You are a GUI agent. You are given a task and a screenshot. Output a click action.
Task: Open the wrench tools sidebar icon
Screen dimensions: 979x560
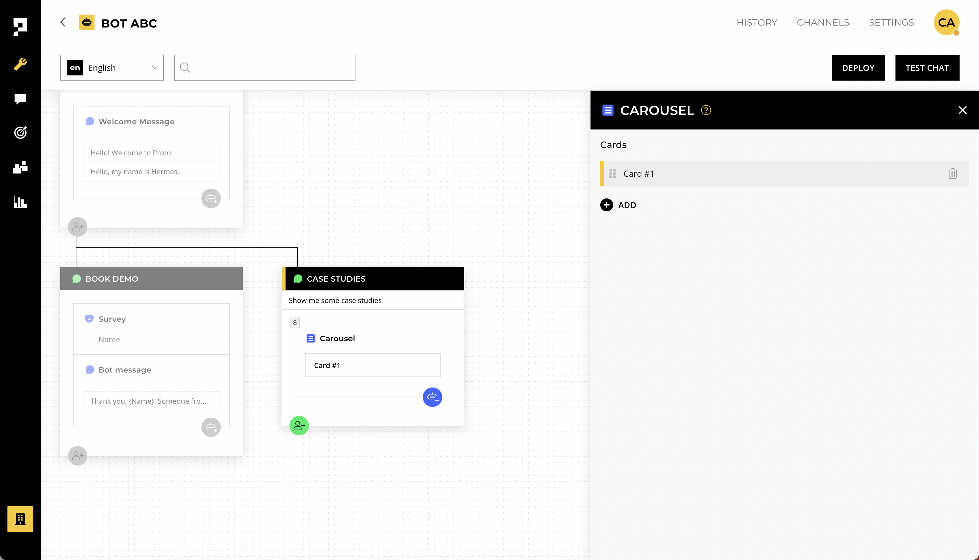click(x=20, y=64)
